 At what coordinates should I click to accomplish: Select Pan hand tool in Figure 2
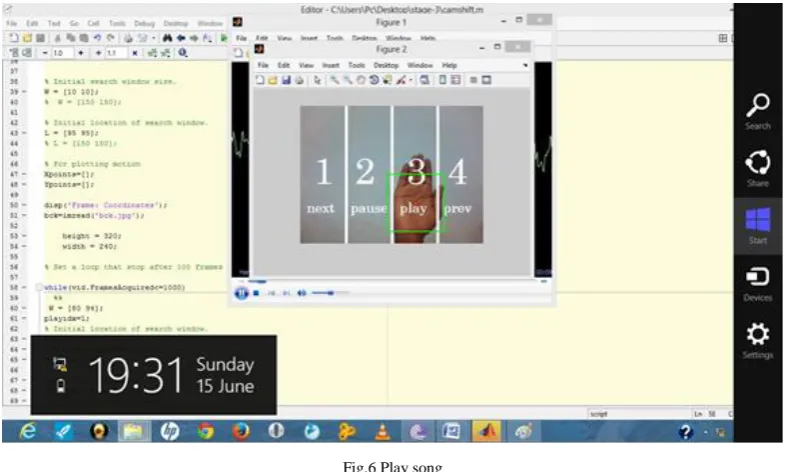tap(360, 80)
